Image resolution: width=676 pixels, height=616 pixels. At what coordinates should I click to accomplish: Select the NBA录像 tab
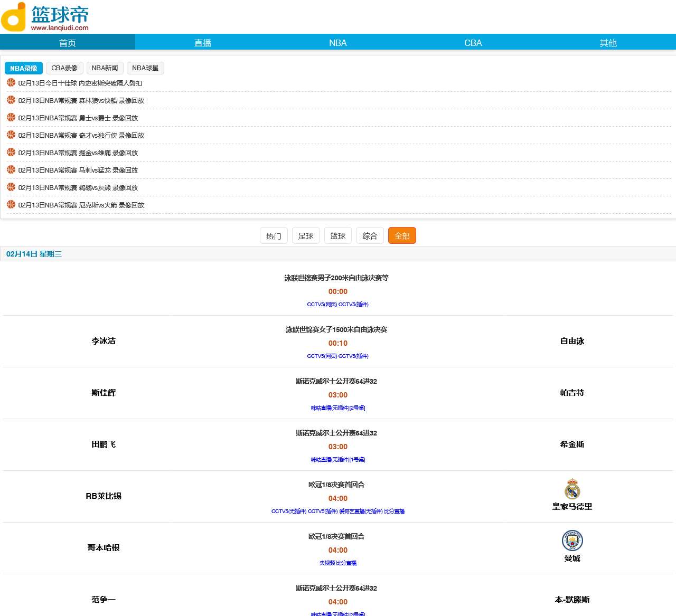point(24,68)
